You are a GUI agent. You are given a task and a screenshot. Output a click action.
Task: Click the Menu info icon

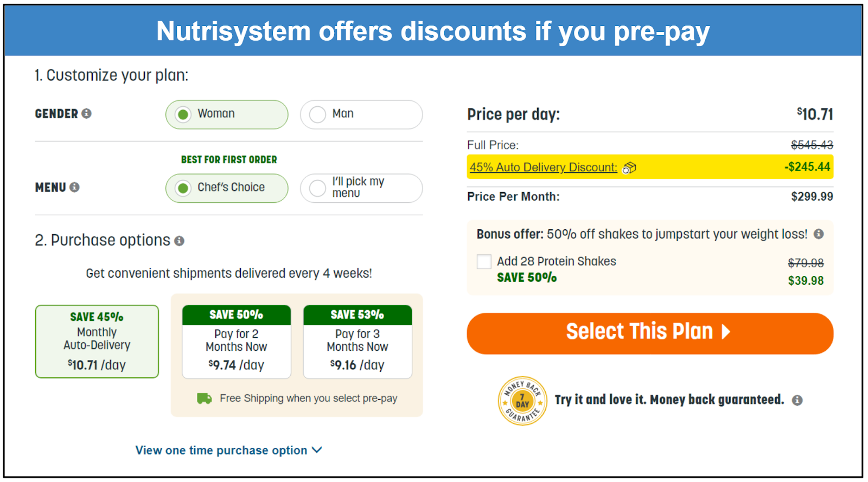click(75, 187)
